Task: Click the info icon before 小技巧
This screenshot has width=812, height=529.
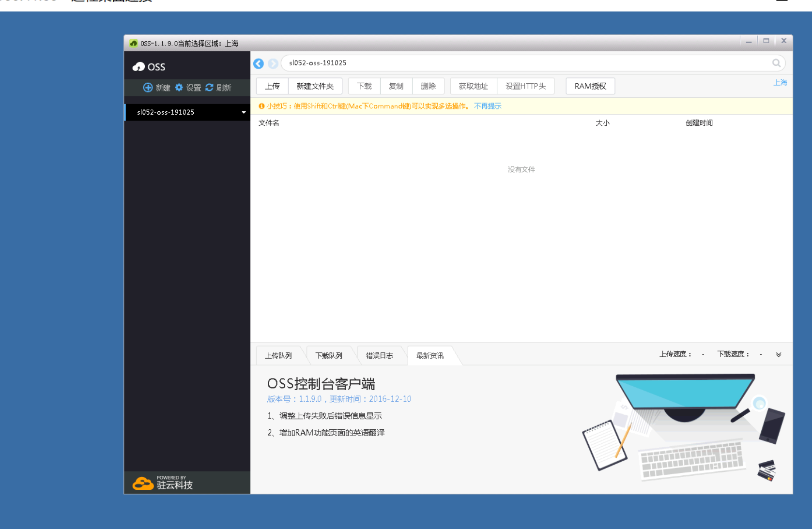Action: point(261,106)
